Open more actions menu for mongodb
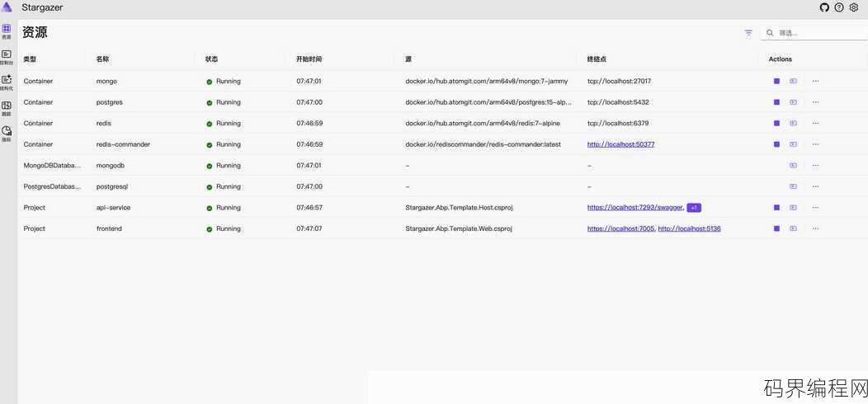The width and height of the screenshot is (868, 404). tap(815, 166)
